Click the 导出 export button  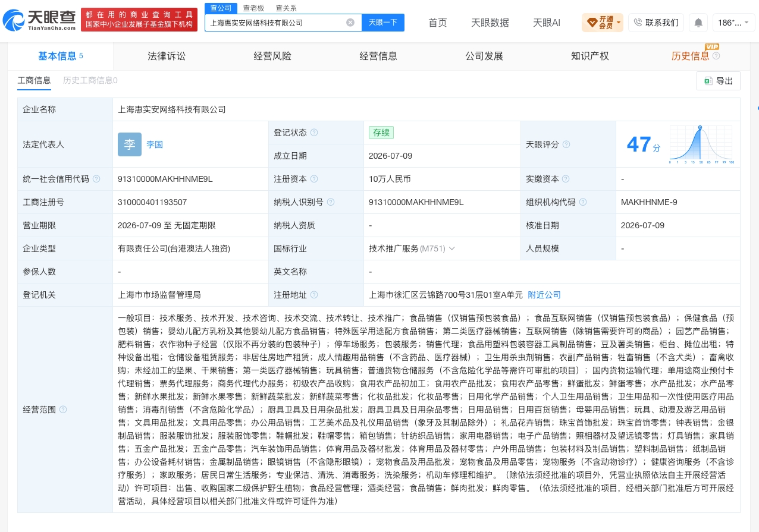tap(719, 81)
